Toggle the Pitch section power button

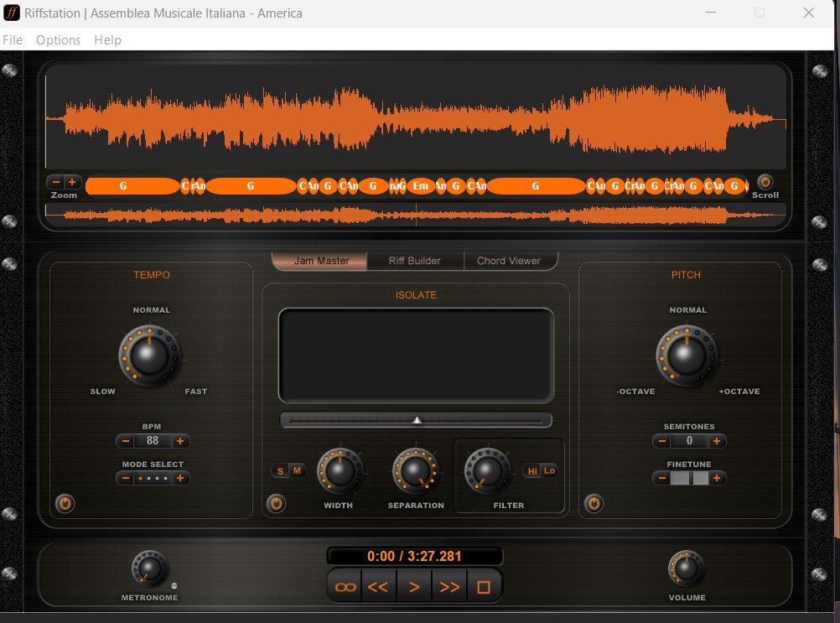[594, 504]
